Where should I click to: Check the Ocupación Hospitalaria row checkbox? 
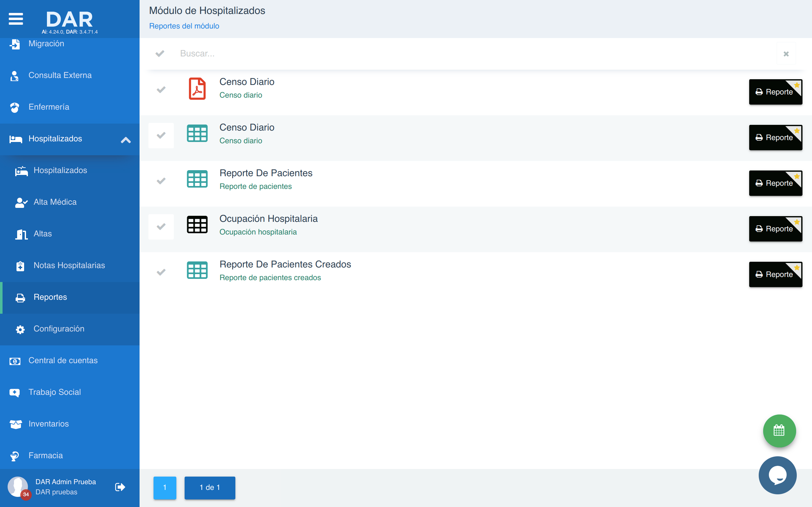tap(161, 227)
